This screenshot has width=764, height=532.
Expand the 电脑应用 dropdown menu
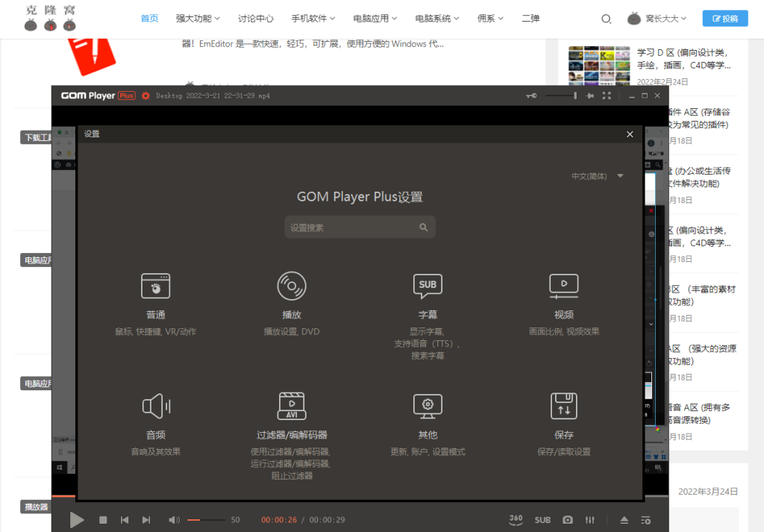point(375,19)
